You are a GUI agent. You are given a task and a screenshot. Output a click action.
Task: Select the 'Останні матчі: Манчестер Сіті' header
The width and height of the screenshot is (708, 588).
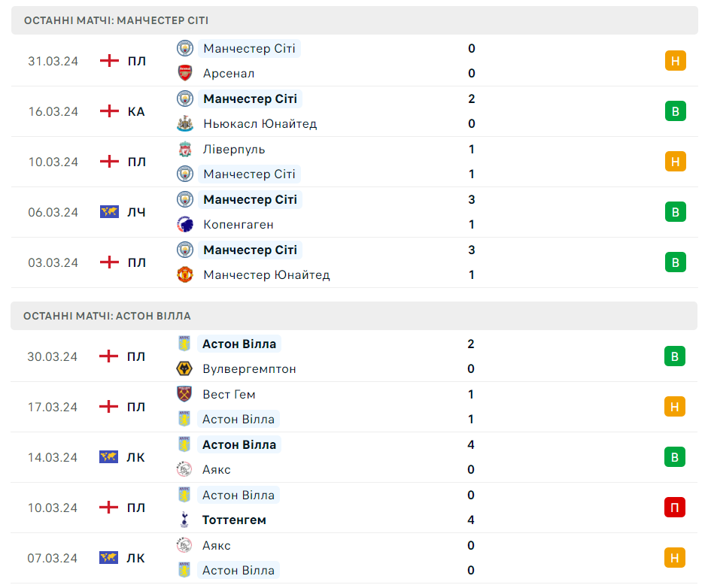[116, 20]
